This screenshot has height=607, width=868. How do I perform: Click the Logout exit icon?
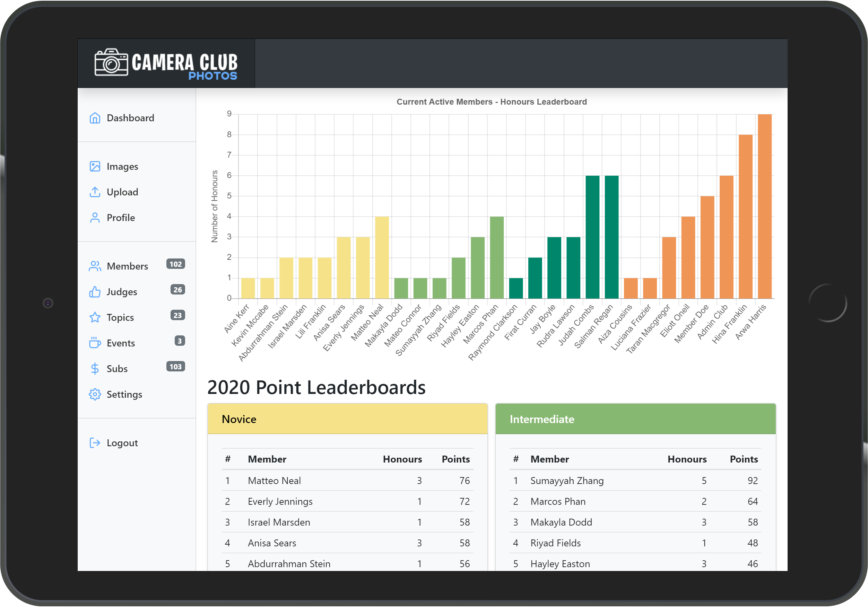click(x=95, y=442)
